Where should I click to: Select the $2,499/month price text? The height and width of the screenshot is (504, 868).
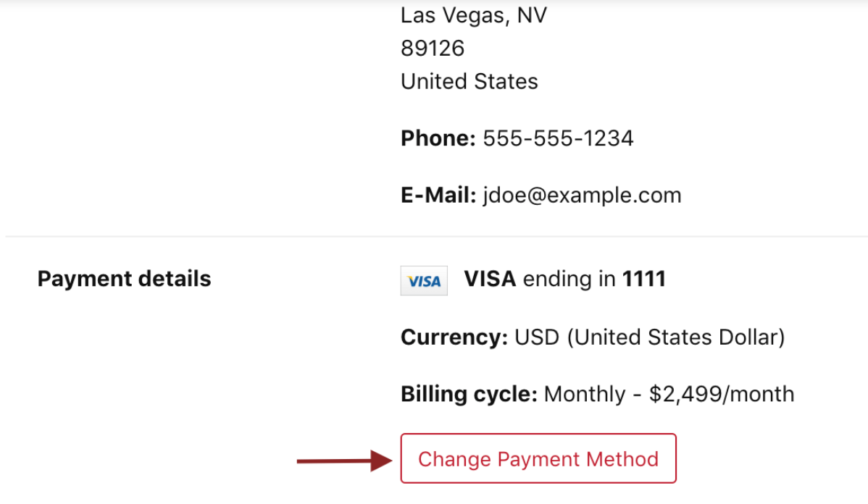click(722, 394)
